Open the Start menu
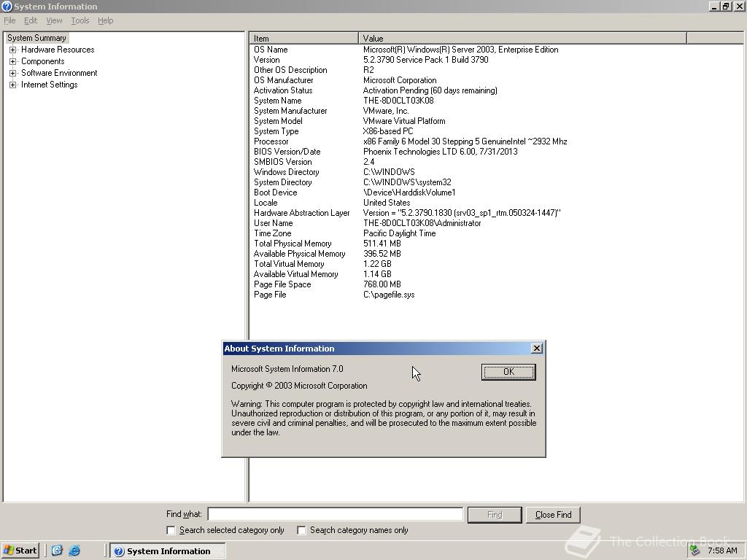Viewport: 747px width, 560px height. coord(20,551)
